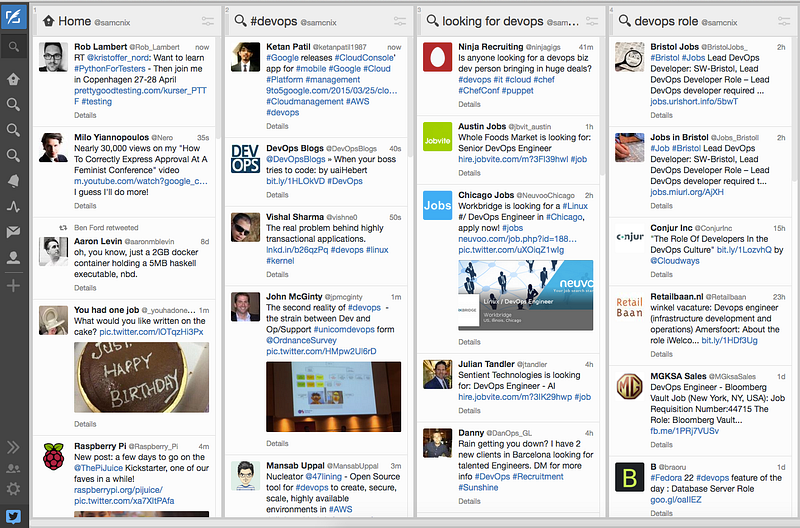Open the Happy Birthday cake image
The height and width of the screenshot is (528, 800).
(141, 378)
